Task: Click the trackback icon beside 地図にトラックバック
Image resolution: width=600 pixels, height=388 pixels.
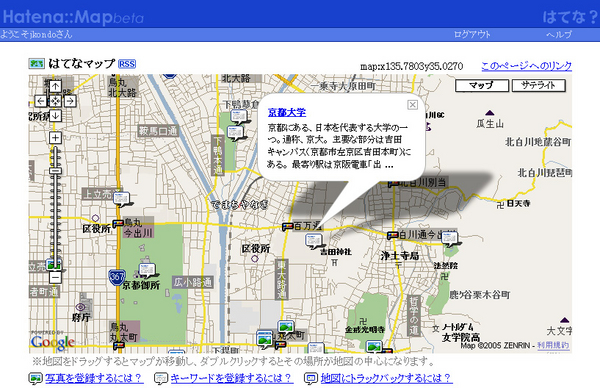Action: point(311,378)
